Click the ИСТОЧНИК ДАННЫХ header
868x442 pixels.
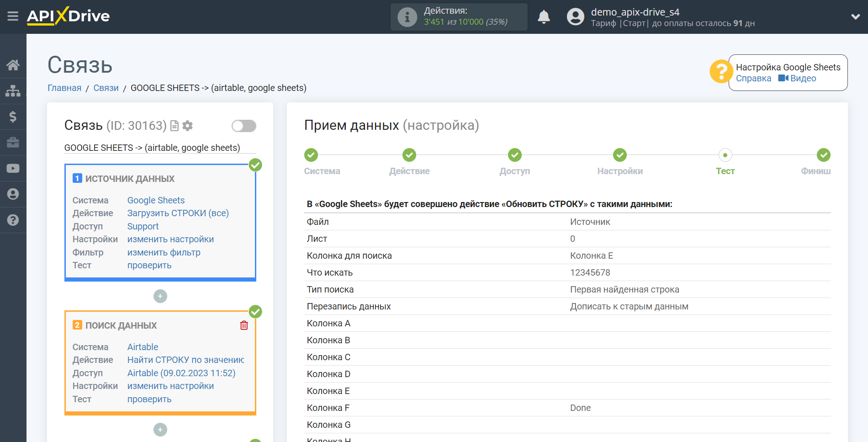click(x=130, y=179)
